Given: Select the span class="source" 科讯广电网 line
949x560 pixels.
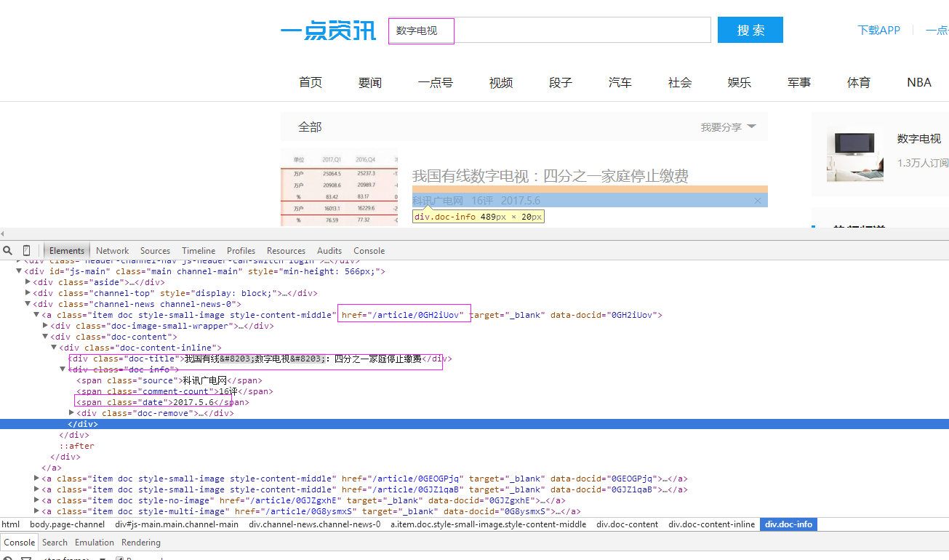Looking at the screenshot, I should coord(169,380).
